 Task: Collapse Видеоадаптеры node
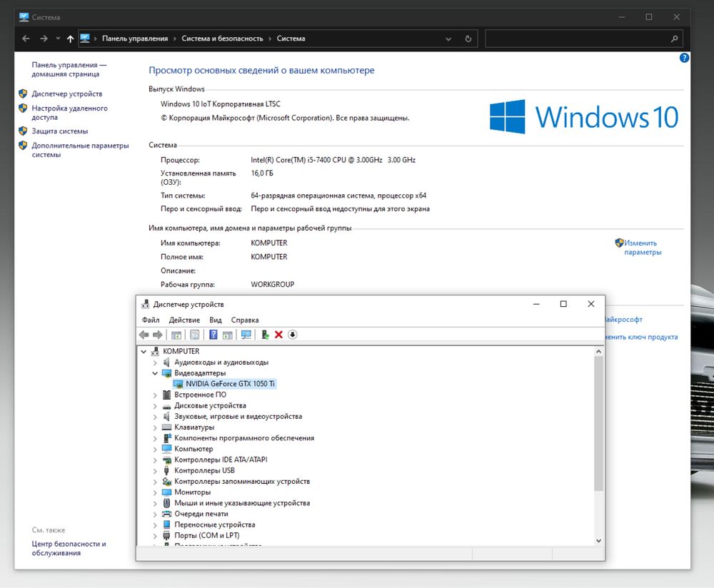coord(155,373)
